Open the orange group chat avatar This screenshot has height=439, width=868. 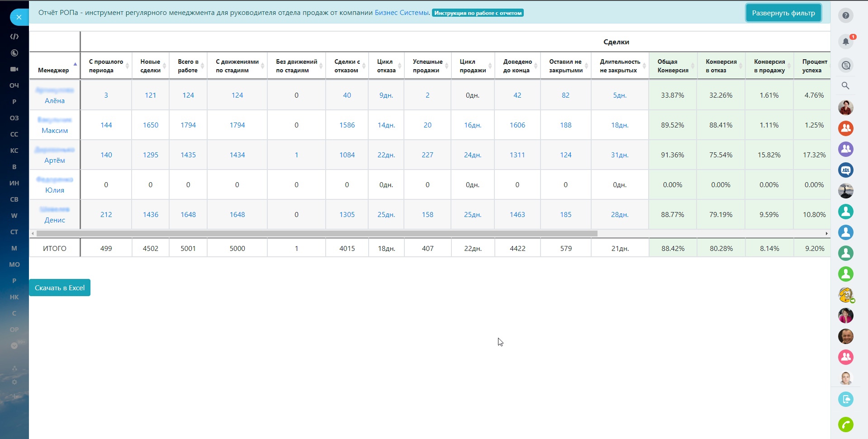(845, 128)
